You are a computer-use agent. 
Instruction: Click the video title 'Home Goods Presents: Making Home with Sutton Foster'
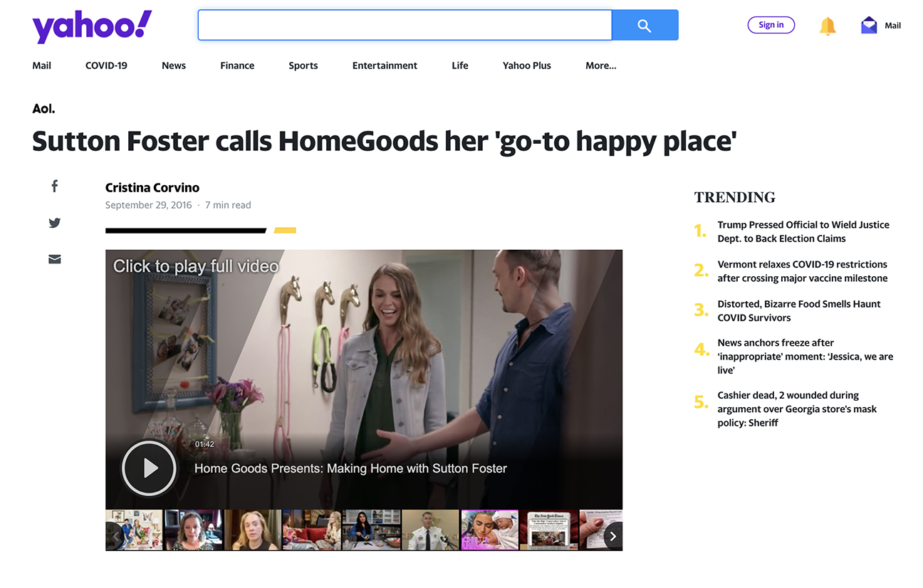click(x=350, y=468)
